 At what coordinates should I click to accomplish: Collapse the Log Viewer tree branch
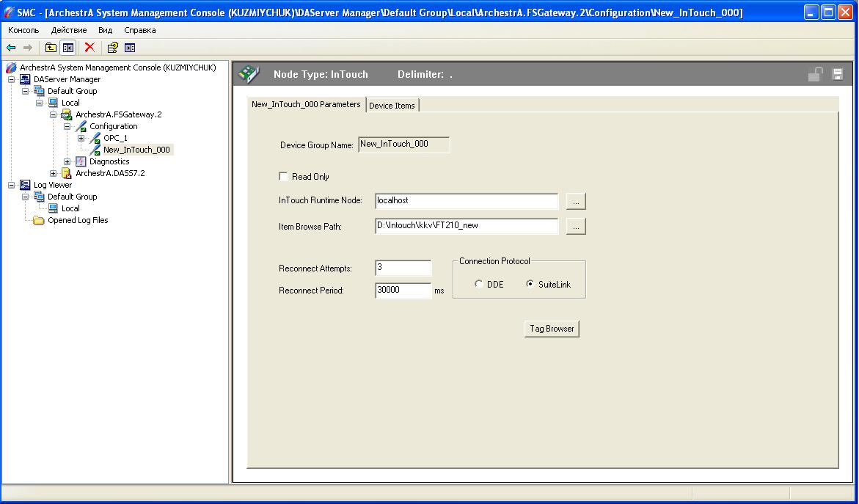pyautogui.click(x=12, y=185)
